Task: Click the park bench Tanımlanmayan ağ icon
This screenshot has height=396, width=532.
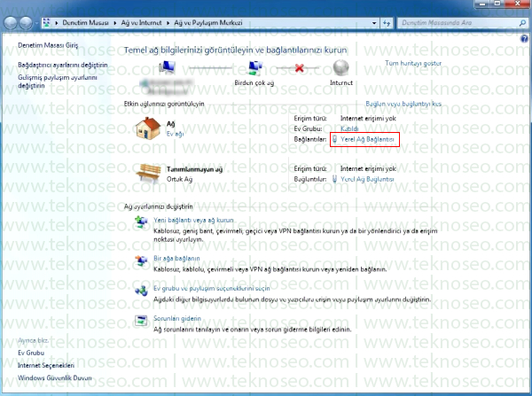Action: click(149, 174)
